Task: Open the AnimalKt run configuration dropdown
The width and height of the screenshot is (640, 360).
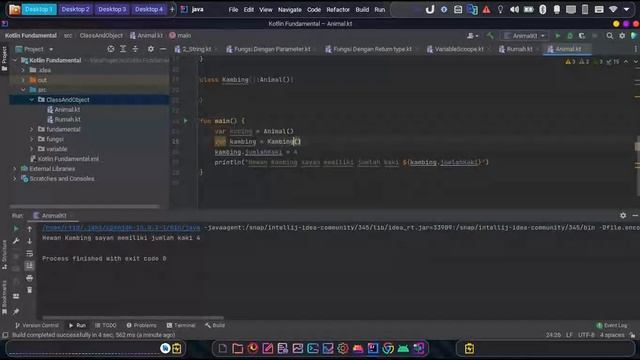Action: click(x=524, y=36)
